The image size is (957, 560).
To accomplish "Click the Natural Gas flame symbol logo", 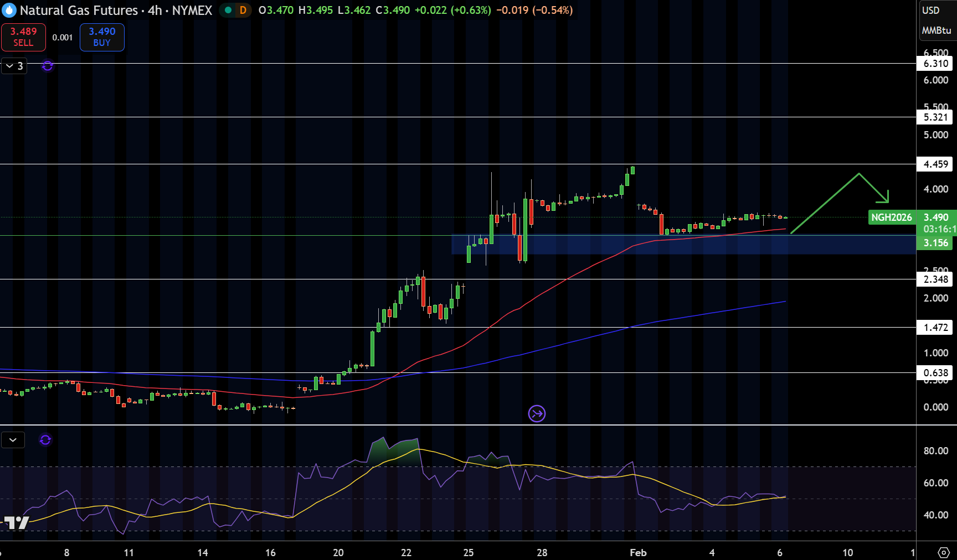I will tap(9, 11).
